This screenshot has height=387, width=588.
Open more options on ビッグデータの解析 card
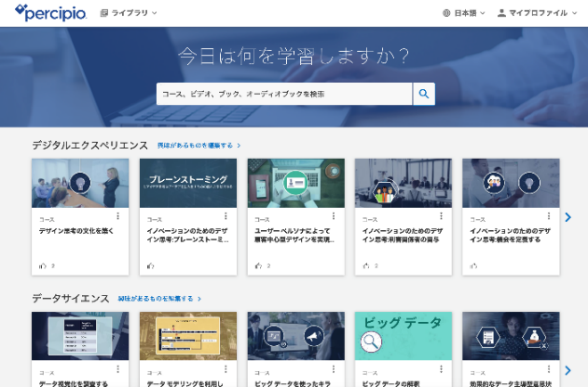[x=441, y=369]
